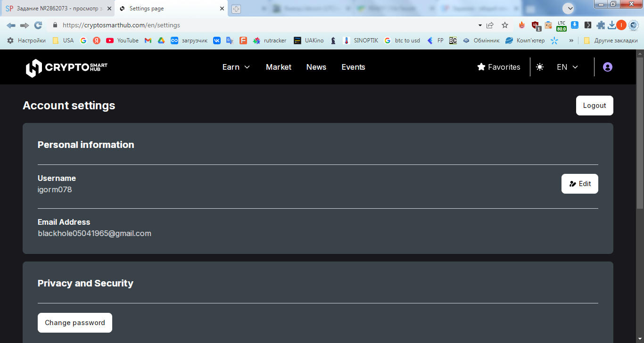Open the user profile avatar icon
Viewport: 644px width, 343px height.
point(608,67)
